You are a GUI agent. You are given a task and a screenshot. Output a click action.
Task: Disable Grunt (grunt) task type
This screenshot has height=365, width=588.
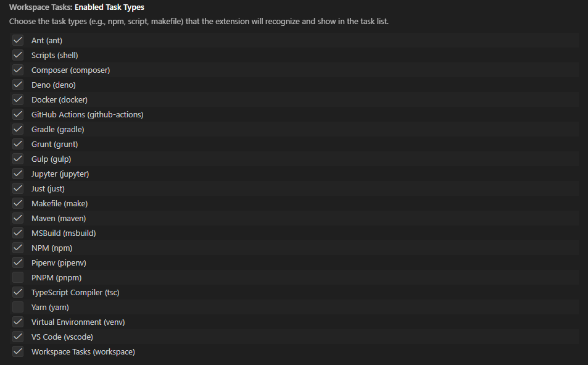(x=18, y=144)
